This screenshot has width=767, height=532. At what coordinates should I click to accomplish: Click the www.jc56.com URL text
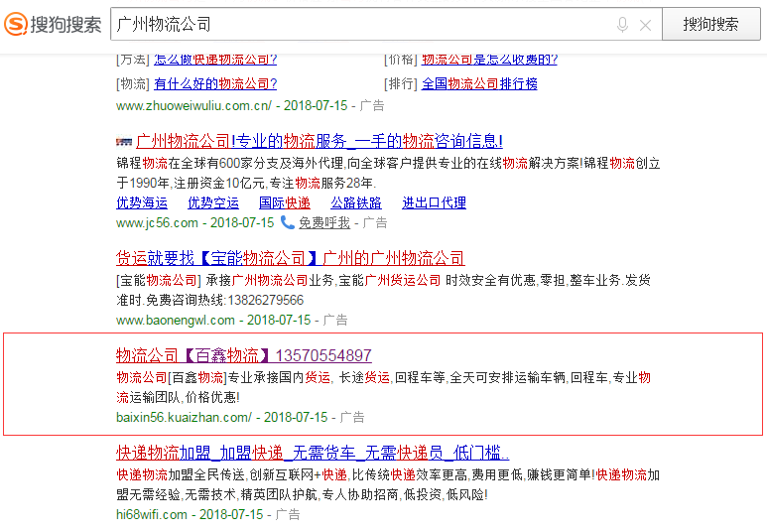pos(157,222)
